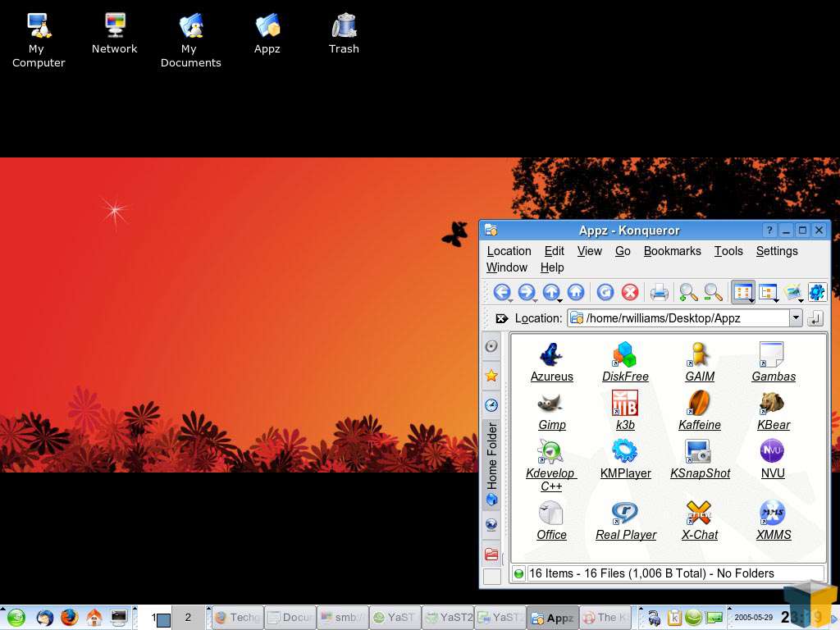Viewport: 840px width, 630px height.
Task: Go back using Konqueror's Back arrow
Action: 501,292
